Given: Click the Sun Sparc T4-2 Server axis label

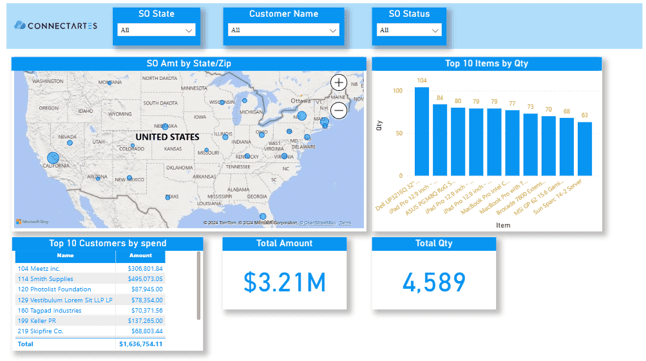Looking at the screenshot, I should pyautogui.click(x=558, y=197).
